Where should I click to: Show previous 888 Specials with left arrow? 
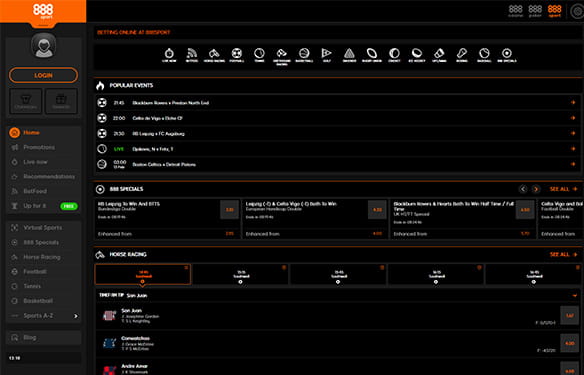(523, 189)
